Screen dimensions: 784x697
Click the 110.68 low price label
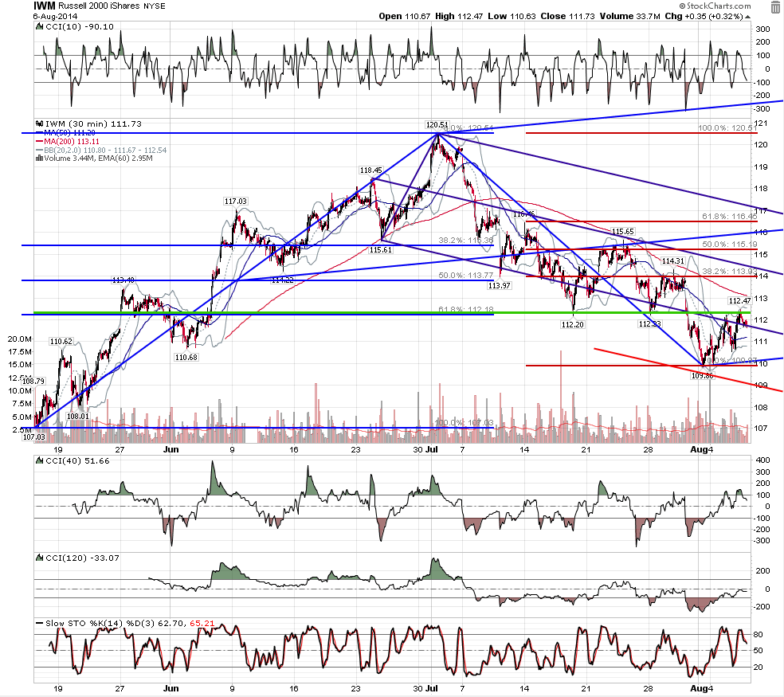tap(186, 357)
